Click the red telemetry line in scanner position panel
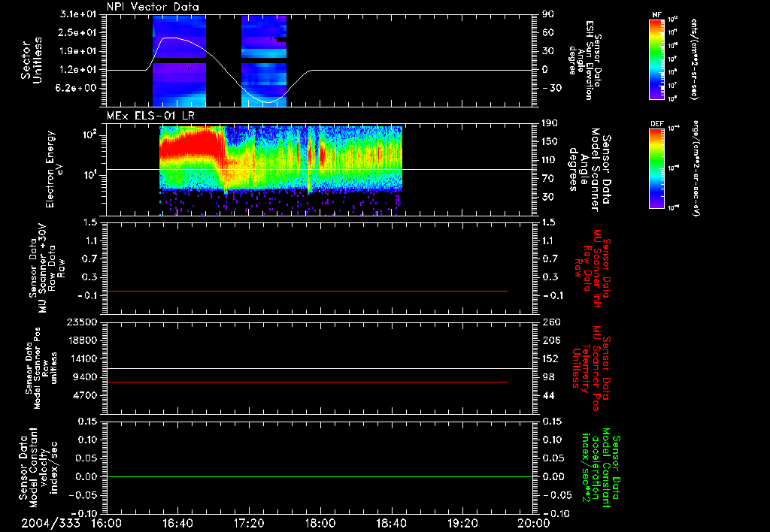 (308, 382)
